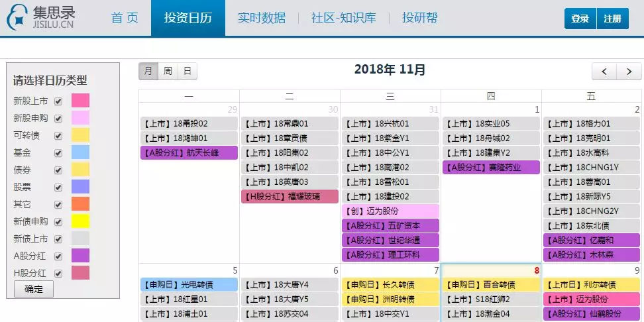Toggle 其它 checkbox
Image resolution: width=644 pixels, height=322 pixels.
[x=58, y=205]
